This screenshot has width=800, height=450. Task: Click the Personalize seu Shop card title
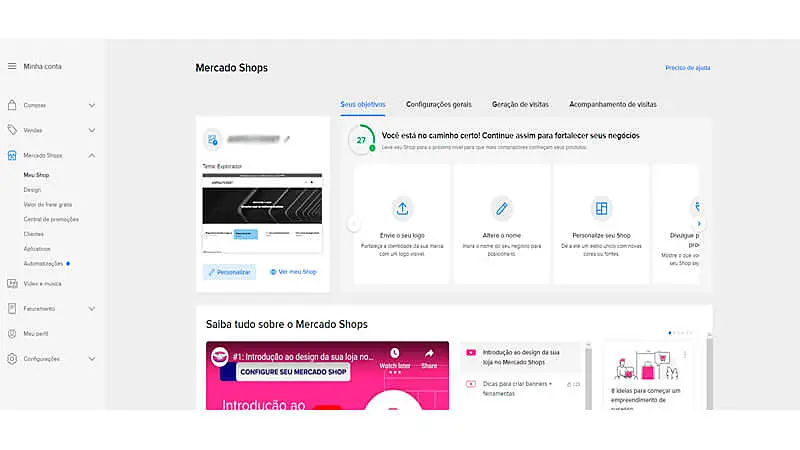click(602, 236)
